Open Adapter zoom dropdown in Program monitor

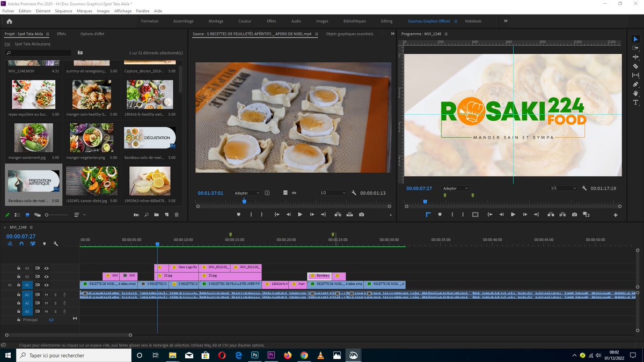pos(455,188)
